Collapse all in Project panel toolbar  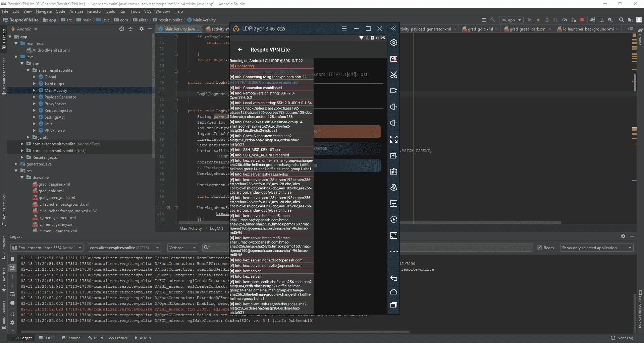(131, 29)
